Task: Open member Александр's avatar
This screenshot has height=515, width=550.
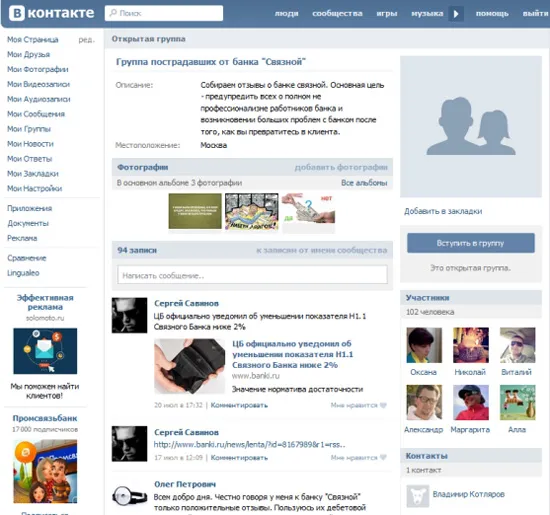Action: (424, 402)
